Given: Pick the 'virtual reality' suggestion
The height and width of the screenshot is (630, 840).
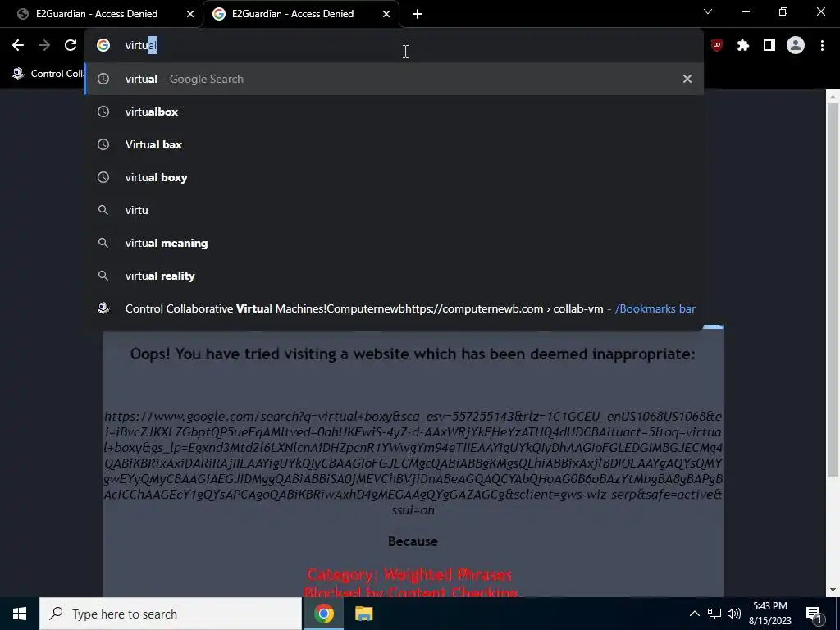Looking at the screenshot, I should 395,276.
